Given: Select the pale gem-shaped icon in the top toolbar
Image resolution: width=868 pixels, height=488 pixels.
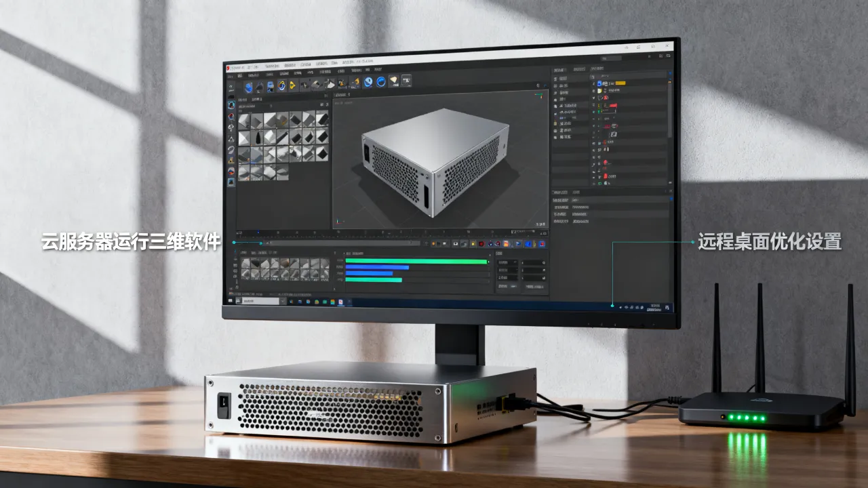Looking at the screenshot, I should click(394, 81).
